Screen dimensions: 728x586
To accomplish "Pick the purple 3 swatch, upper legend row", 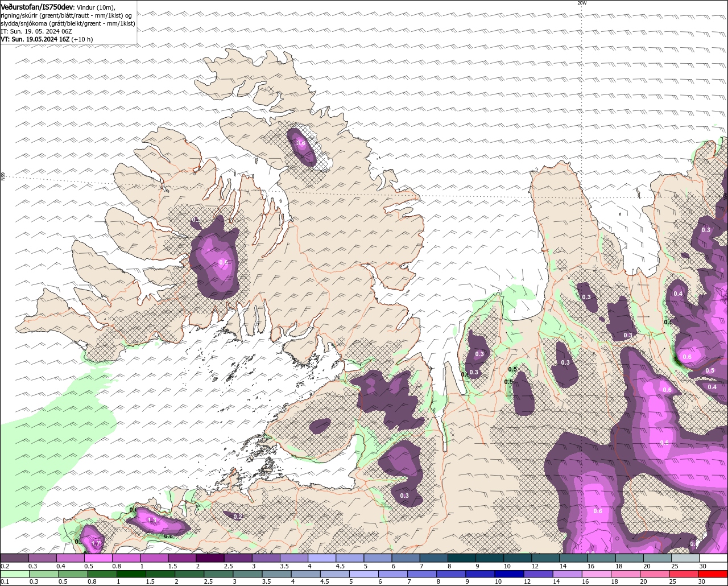I will pyautogui.click(x=266, y=558).
